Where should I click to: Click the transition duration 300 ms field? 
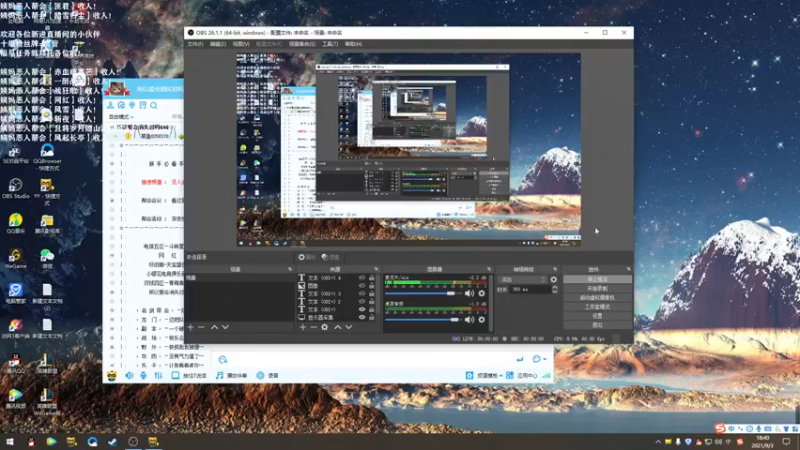530,289
